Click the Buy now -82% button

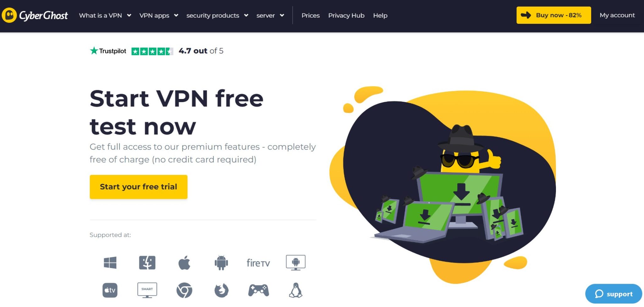tap(554, 15)
